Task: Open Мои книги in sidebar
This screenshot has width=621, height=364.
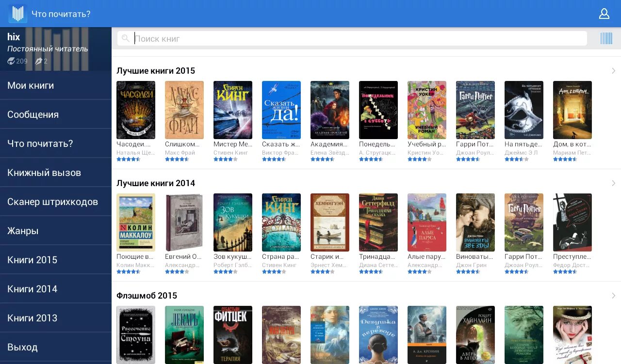Action: 56,85
